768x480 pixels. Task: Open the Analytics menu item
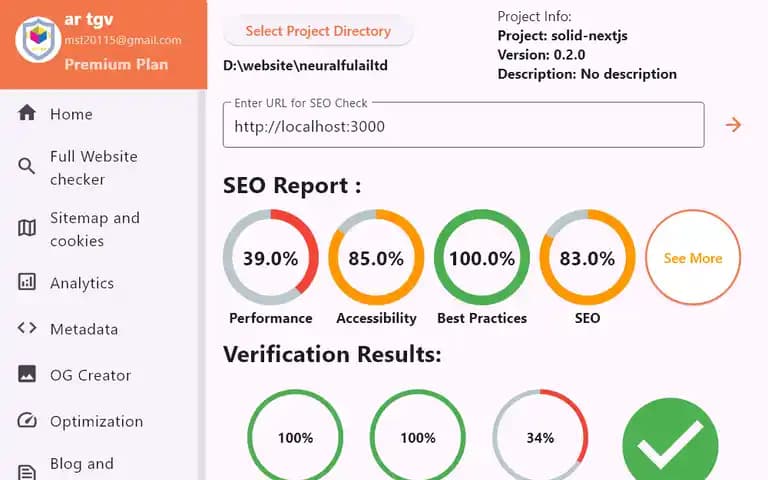[82, 283]
